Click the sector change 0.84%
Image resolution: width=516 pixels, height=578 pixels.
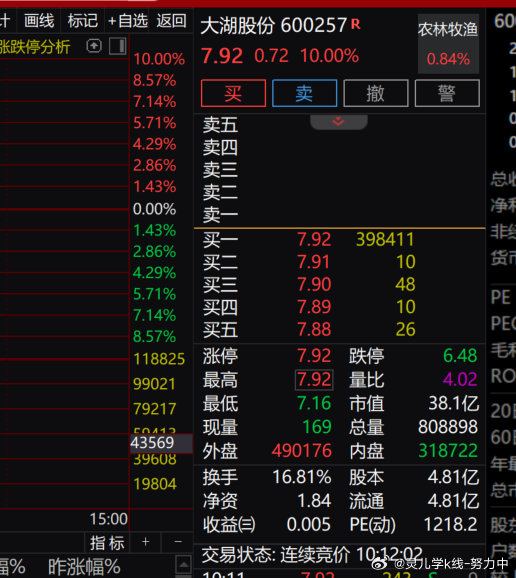[448, 59]
